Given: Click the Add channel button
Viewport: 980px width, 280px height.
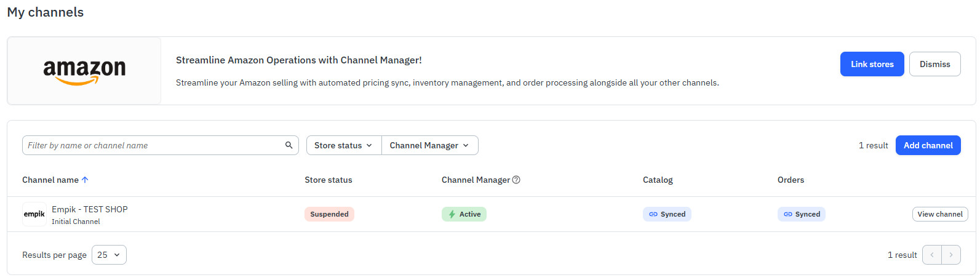Looking at the screenshot, I should [928, 145].
